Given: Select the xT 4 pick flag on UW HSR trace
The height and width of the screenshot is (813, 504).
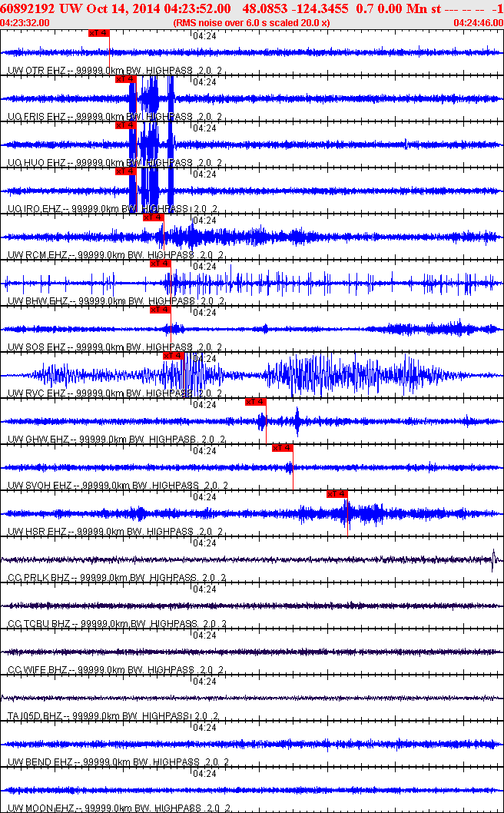Looking at the screenshot, I should pyautogui.click(x=337, y=494).
